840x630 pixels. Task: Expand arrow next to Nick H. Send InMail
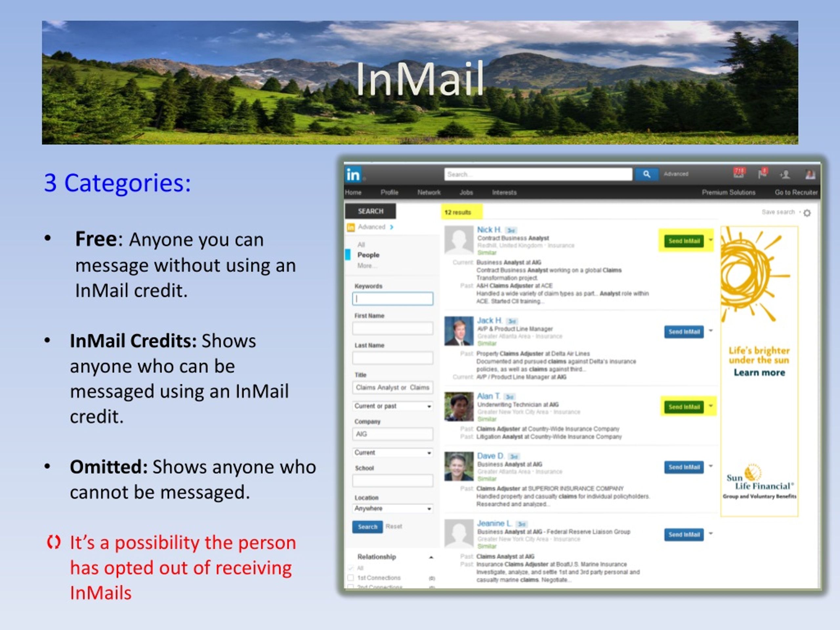[711, 240]
